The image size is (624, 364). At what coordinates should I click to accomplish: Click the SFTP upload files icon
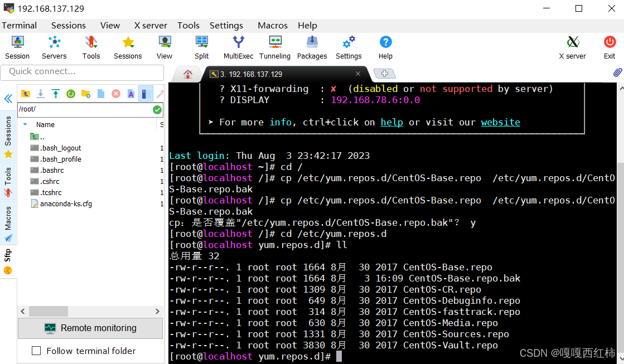[x=56, y=94]
